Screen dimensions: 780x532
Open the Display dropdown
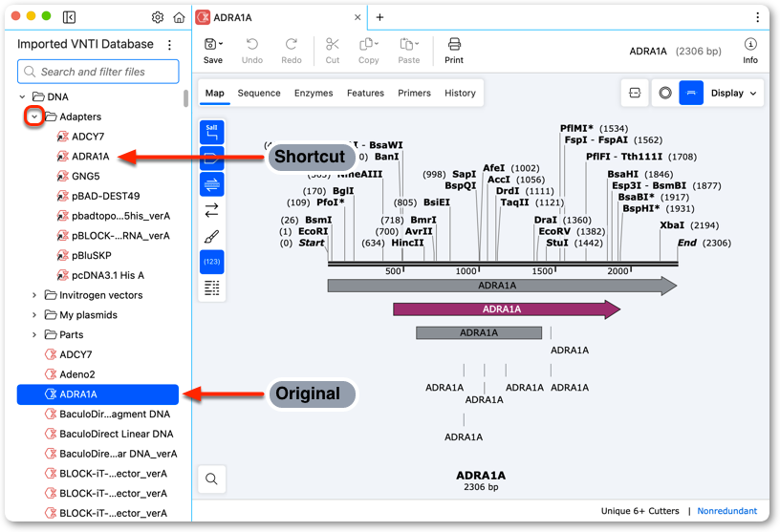734,93
